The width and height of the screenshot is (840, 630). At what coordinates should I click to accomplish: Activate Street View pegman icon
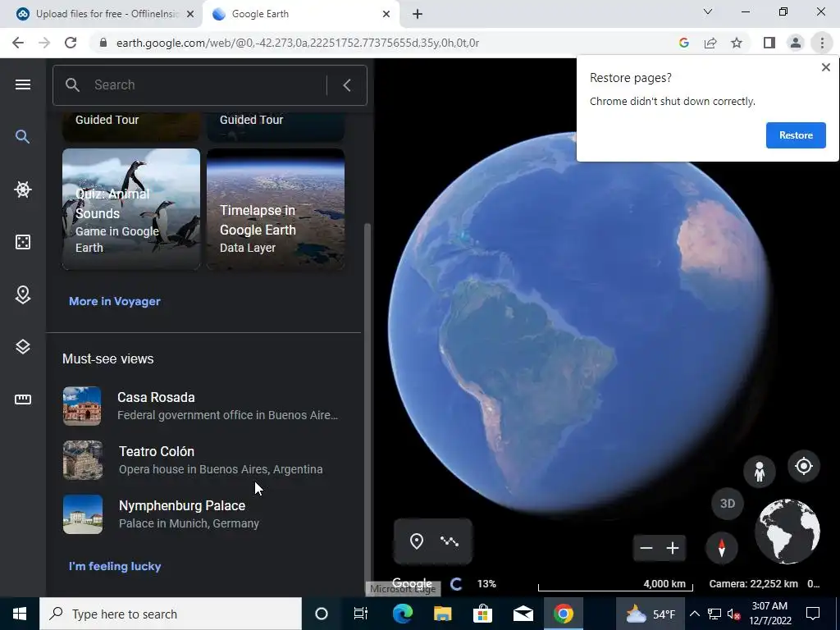759,472
